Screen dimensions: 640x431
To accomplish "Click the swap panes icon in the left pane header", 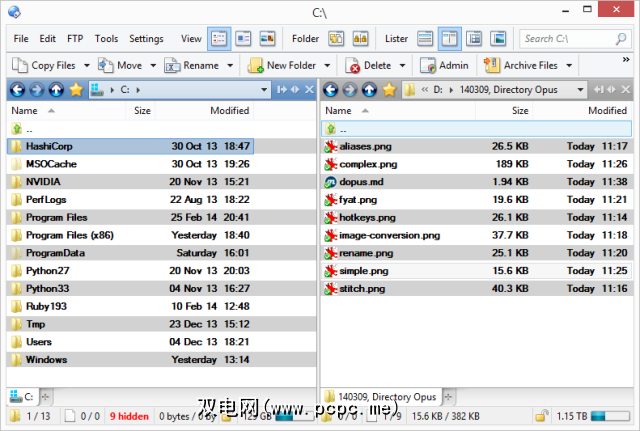I will pos(295,89).
